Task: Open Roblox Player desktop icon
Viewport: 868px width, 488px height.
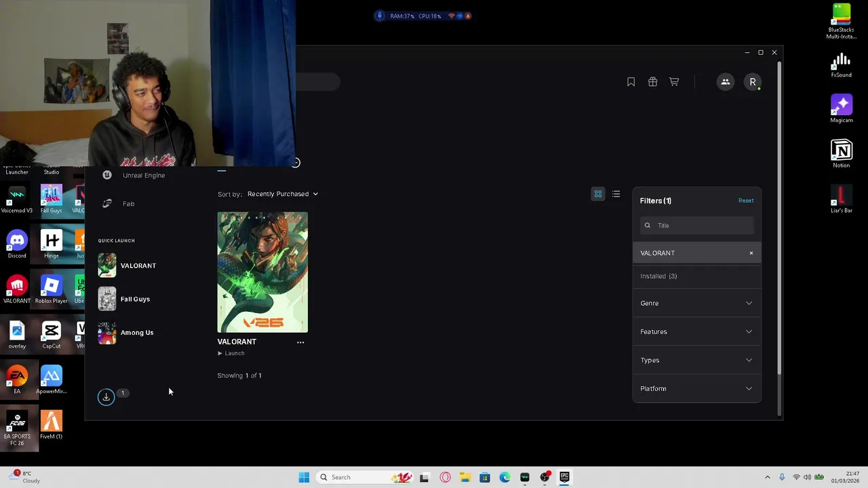Action: (51, 289)
